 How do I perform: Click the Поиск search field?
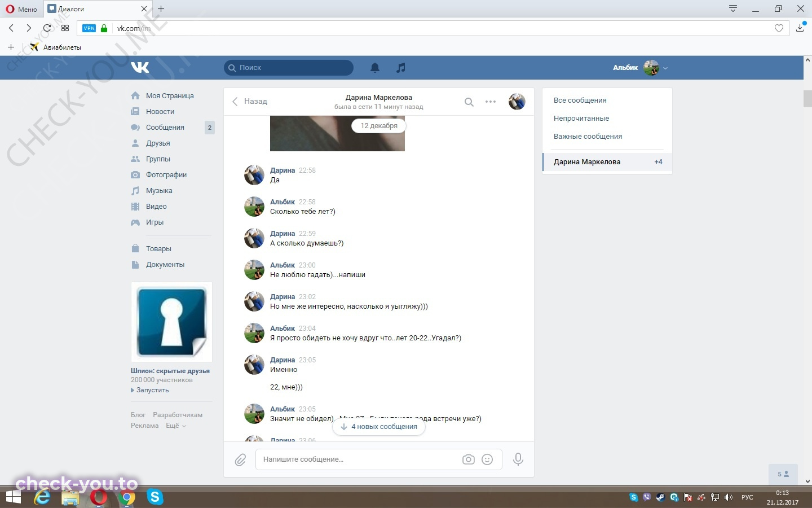point(289,68)
